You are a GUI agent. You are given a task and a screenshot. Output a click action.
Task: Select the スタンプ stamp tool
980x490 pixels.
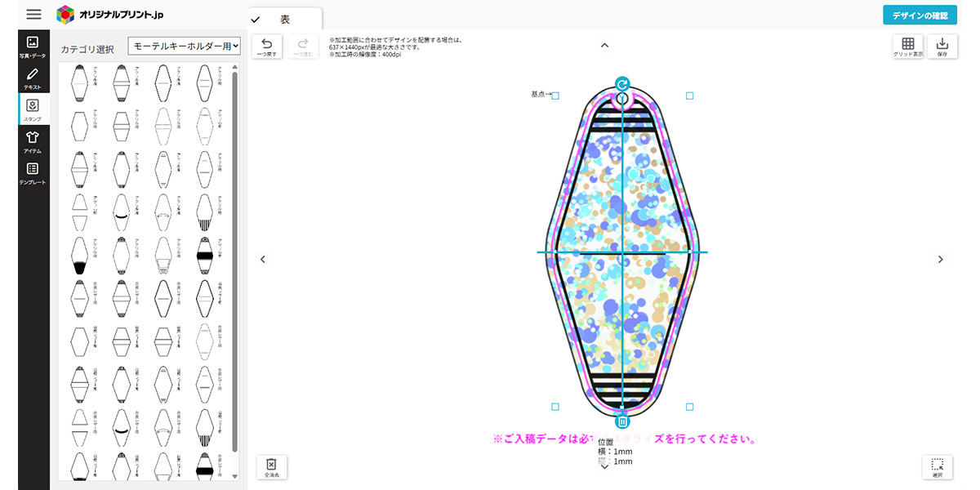33,109
